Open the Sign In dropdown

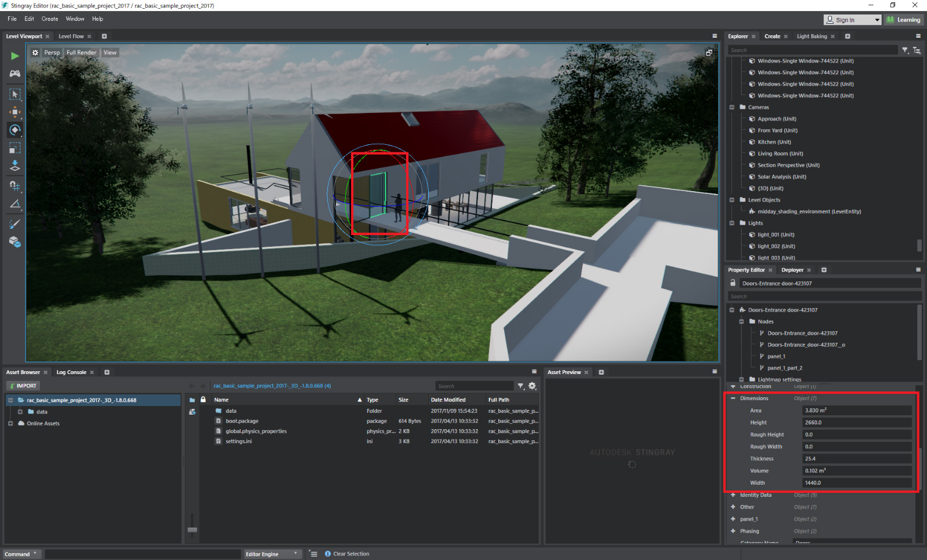853,20
